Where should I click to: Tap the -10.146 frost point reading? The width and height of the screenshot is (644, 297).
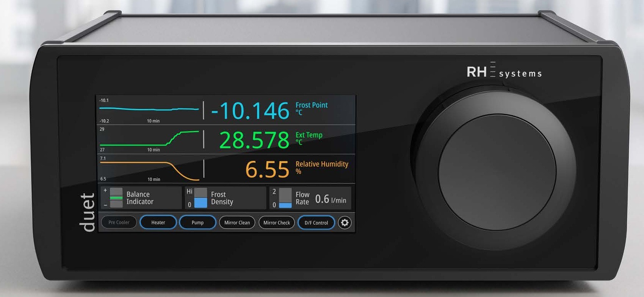click(x=250, y=111)
